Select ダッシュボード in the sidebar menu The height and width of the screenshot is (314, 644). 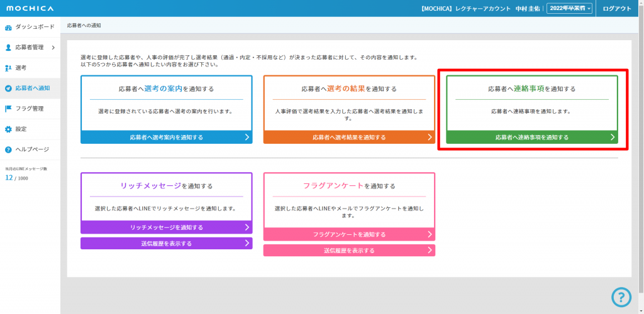pyautogui.click(x=33, y=28)
